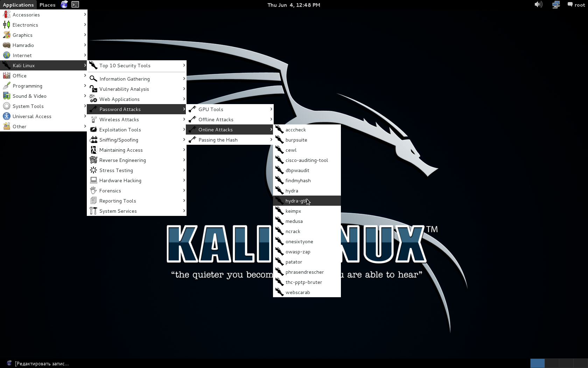The image size is (588, 368).
Task: Select the Password Attacks category
Action: pyautogui.click(x=136, y=109)
